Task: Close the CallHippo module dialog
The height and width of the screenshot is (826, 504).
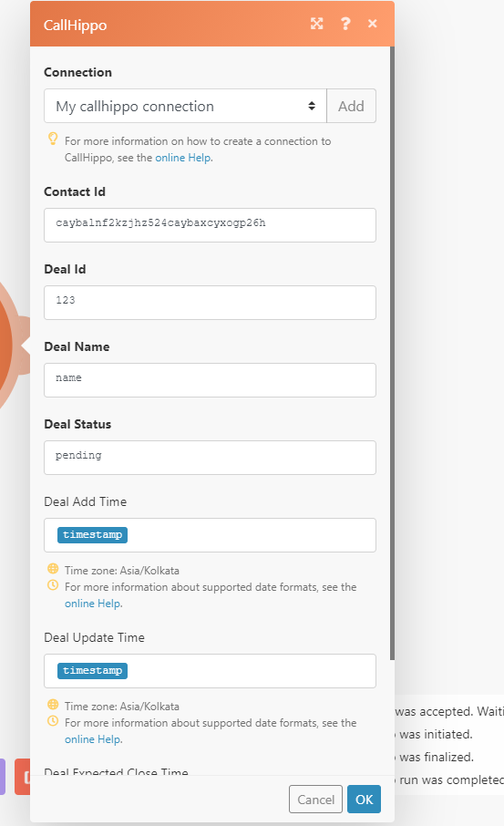Action: click(x=373, y=24)
